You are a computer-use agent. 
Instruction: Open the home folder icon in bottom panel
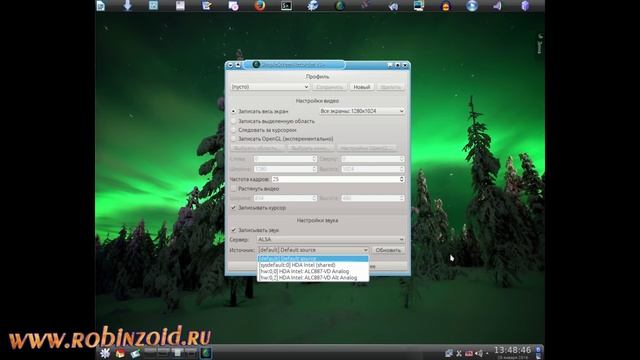[120, 353]
